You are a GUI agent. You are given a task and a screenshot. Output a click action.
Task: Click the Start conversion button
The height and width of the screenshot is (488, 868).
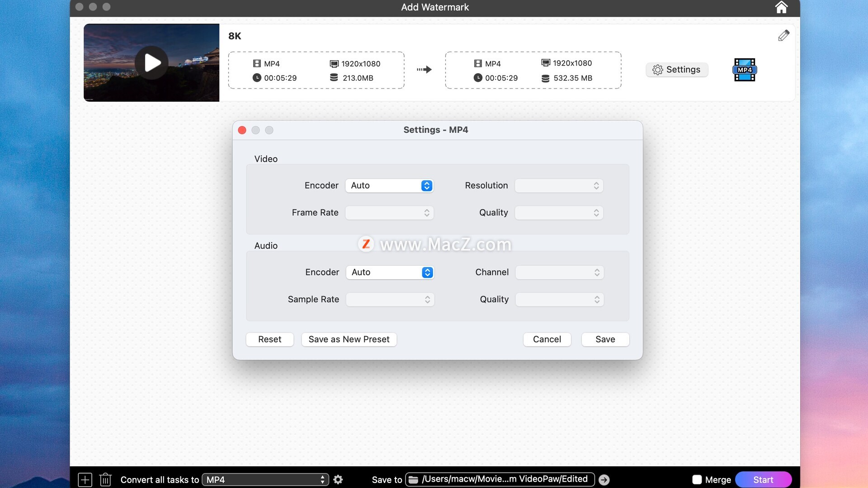[763, 479]
